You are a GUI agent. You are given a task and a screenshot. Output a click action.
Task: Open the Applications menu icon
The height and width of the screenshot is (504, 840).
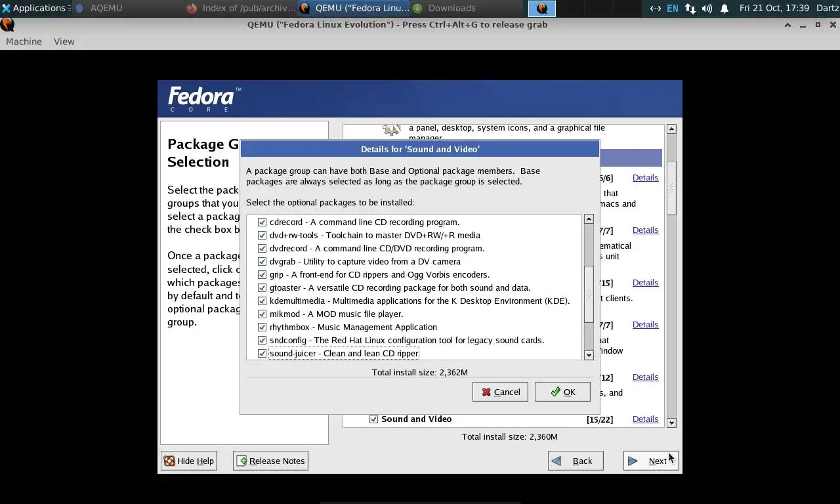(x=6, y=8)
